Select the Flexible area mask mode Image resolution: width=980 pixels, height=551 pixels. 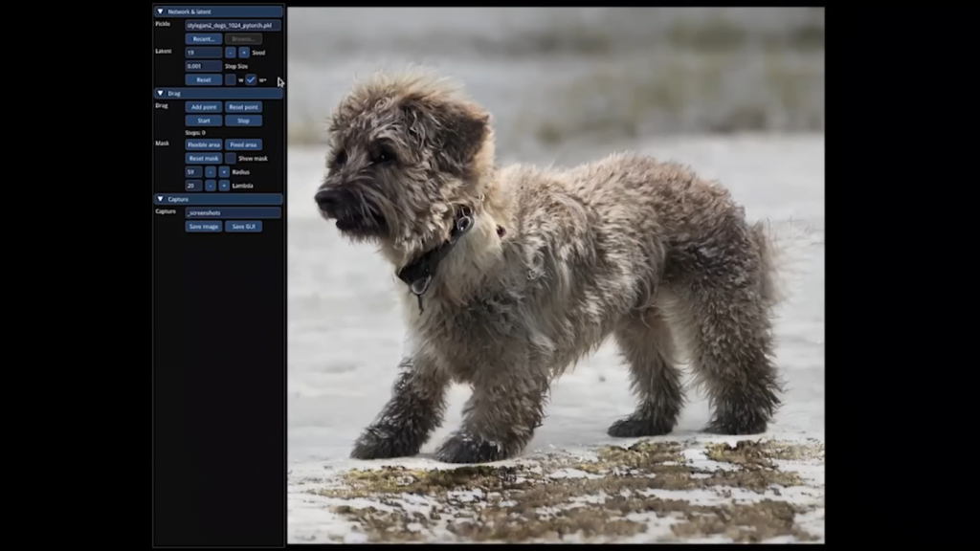tap(204, 144)
